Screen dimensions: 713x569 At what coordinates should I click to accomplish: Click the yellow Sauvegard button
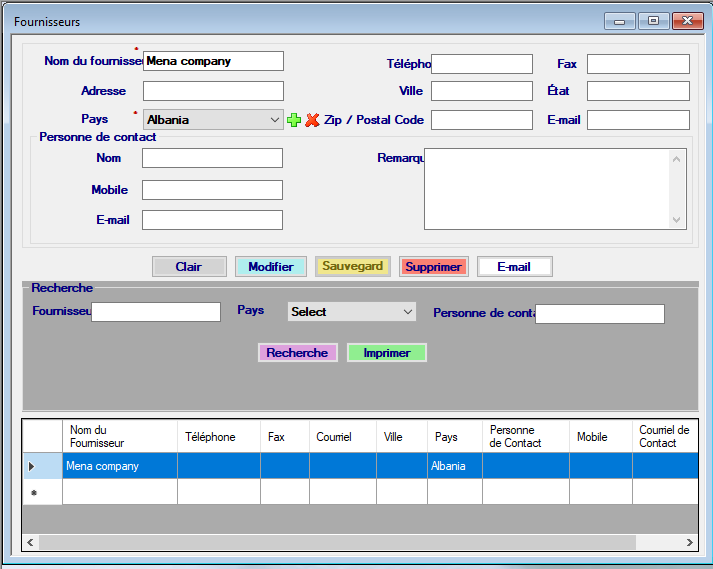[352, 267]
